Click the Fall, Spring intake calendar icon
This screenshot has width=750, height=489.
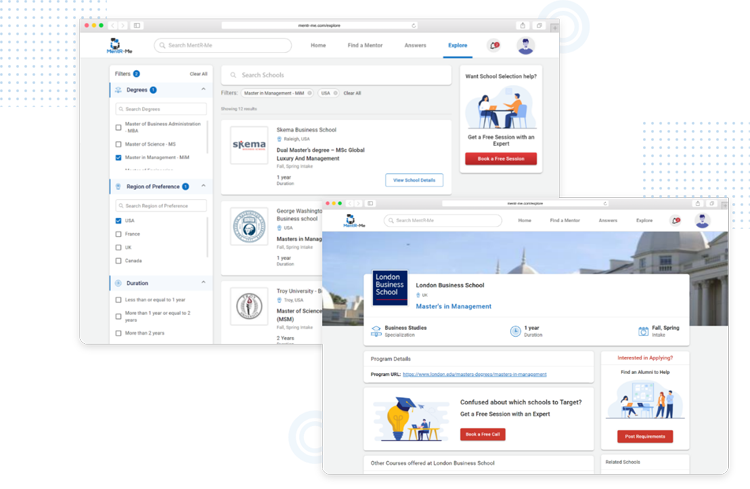643,331
